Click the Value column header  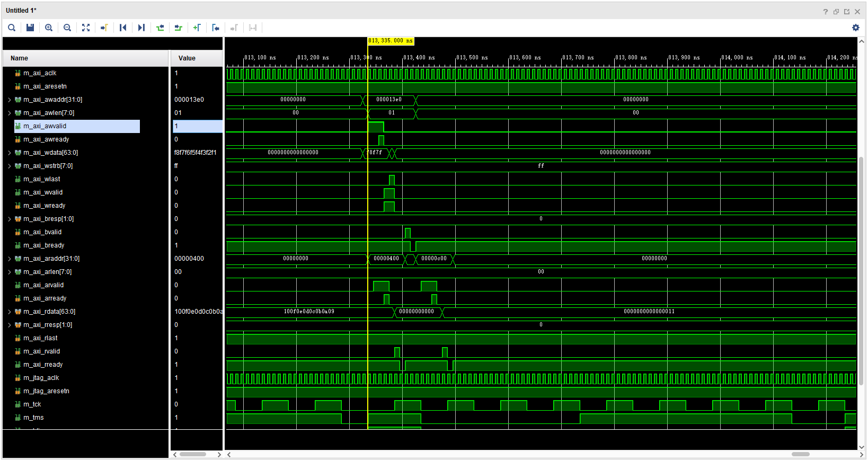197,58
